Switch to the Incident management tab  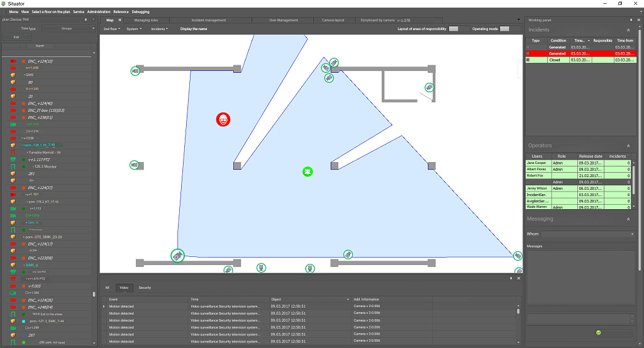208,20
